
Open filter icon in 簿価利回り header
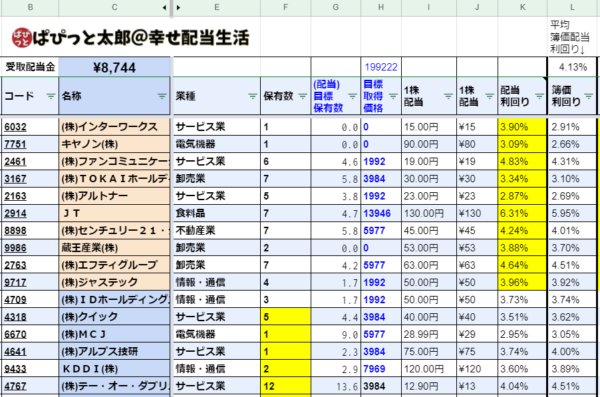589,96
